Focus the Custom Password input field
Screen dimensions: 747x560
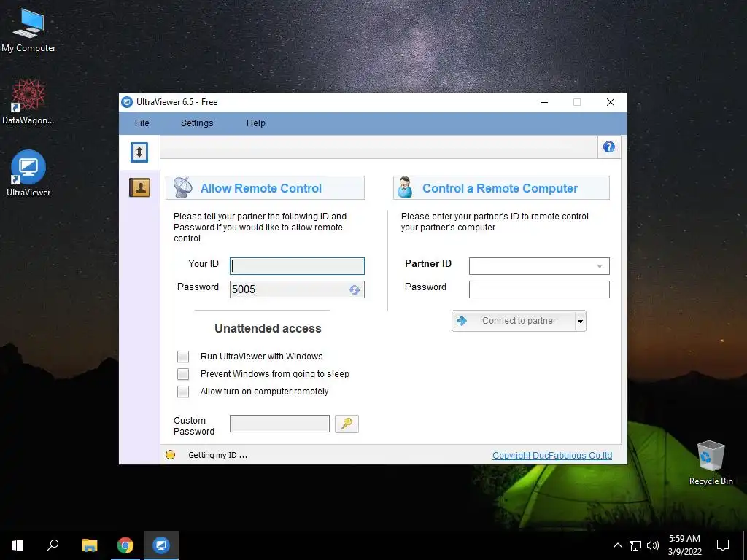279,424
